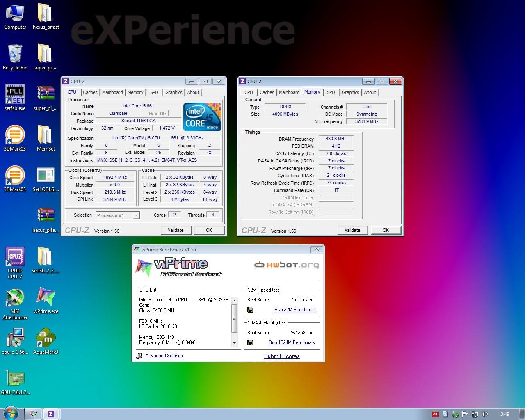Open About tab in right CPU-Z window
525x420 pixels.
370,92
